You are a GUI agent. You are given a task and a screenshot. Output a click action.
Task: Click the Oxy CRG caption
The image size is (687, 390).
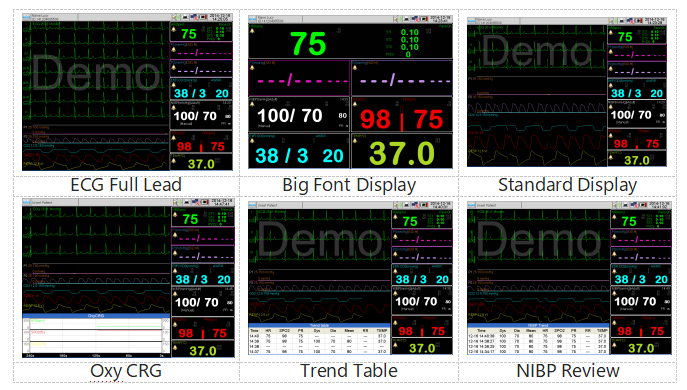pos(126,371)
